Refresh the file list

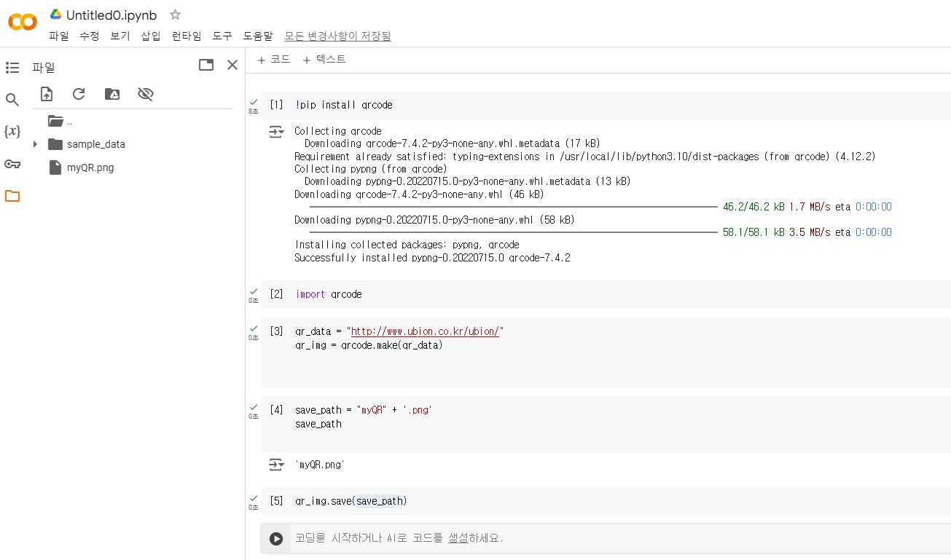point(79,94)
